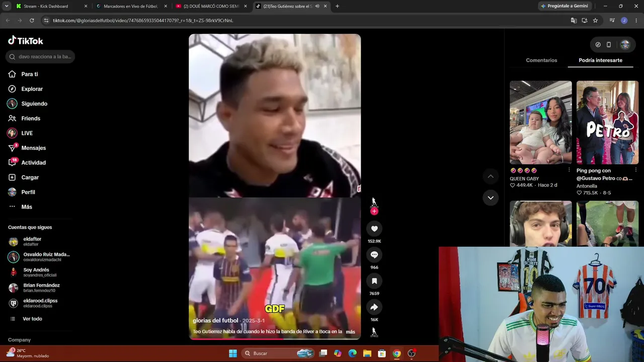Open the eldarood.clipss account
The image size is (644, 362).
tap(39, 303)
